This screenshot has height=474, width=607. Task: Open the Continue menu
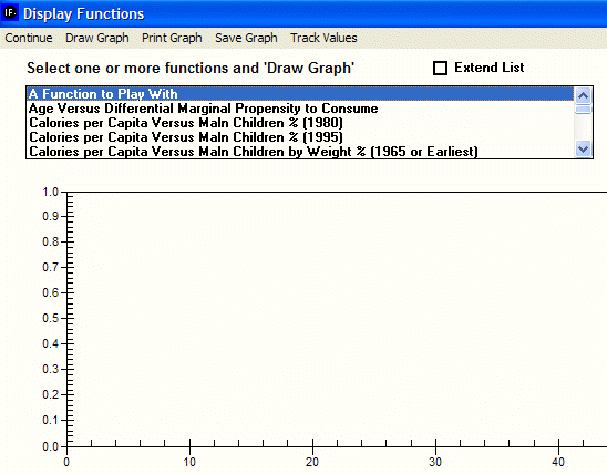[28, 38]
